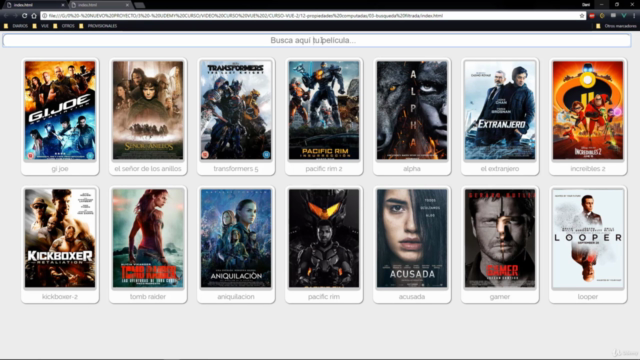Select El señor de los anillos poster
640x360 pixels.
148,110
